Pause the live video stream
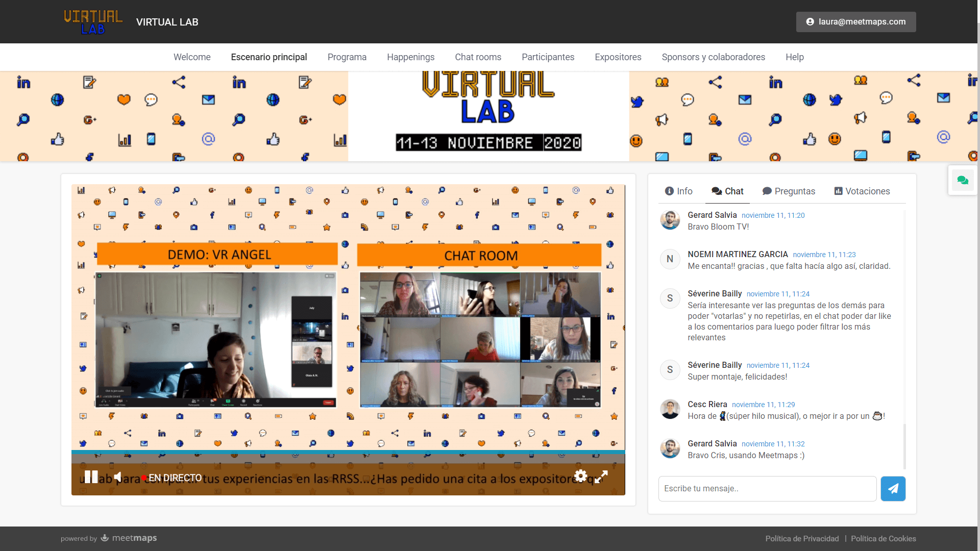The image size is (980, 551). (x=91, y=477)
